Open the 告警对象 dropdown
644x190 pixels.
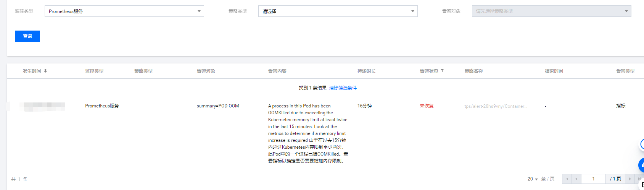tap(551, 11)
